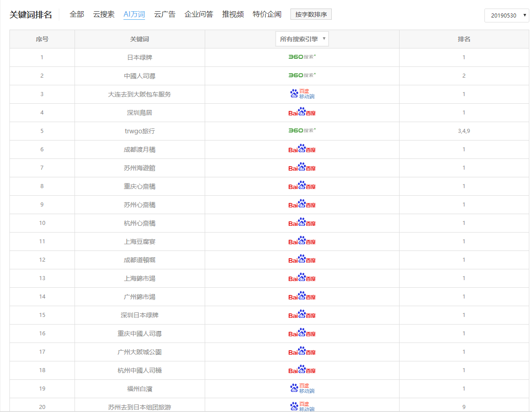Click Baidu logo in 广州大阪城公園 row
The height and width of the screenshot is (413, 532).
pos(302,351)
